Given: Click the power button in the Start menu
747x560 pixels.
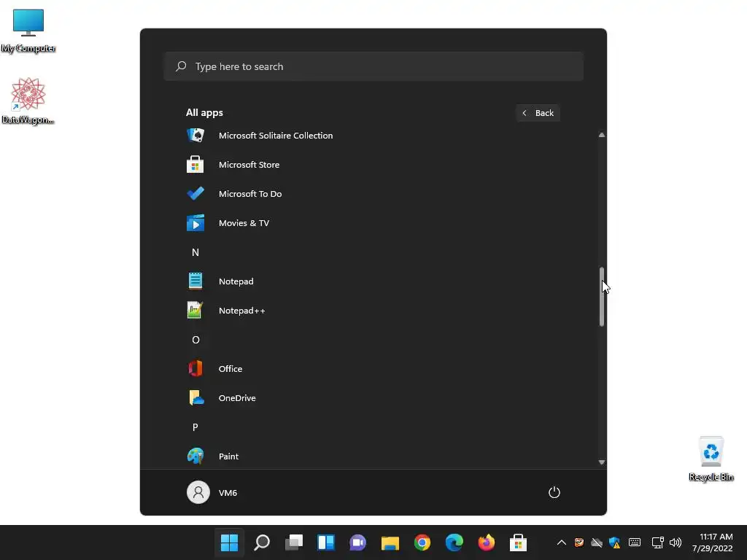Looking at the screenshot, I should [554, 492].
